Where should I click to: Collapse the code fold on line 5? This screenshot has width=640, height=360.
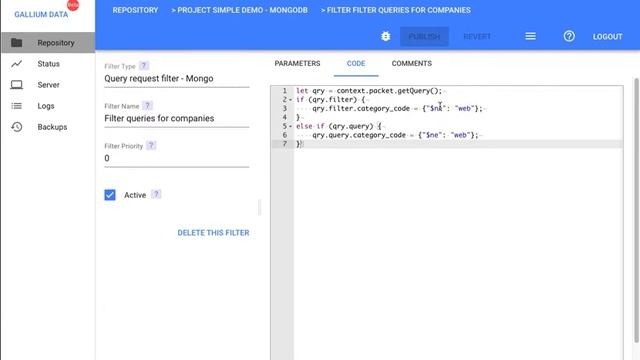click(290, 126)
